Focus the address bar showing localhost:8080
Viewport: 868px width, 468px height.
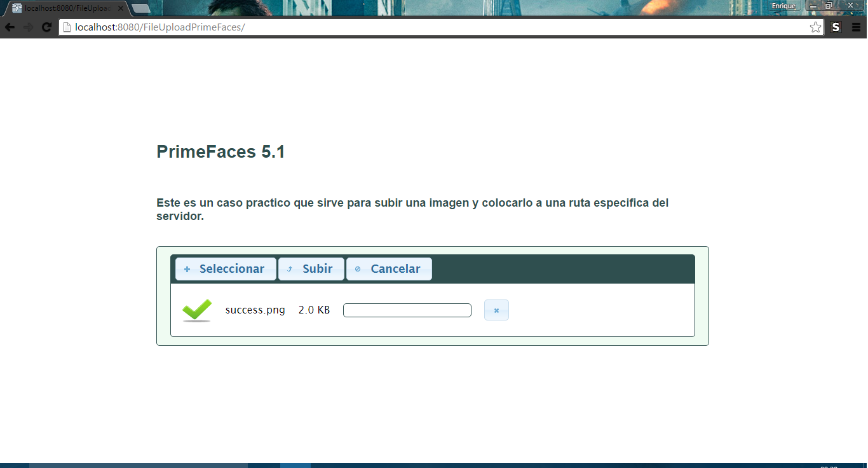[441, 27]
